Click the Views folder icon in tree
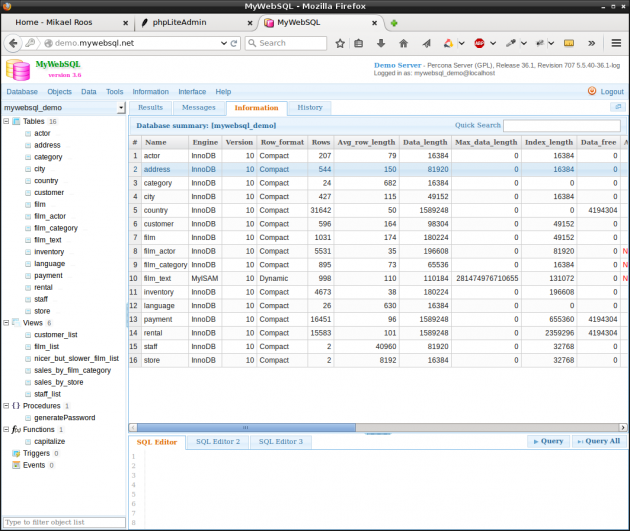The width and height of the screenshot is (630, 531). (16, 323)
